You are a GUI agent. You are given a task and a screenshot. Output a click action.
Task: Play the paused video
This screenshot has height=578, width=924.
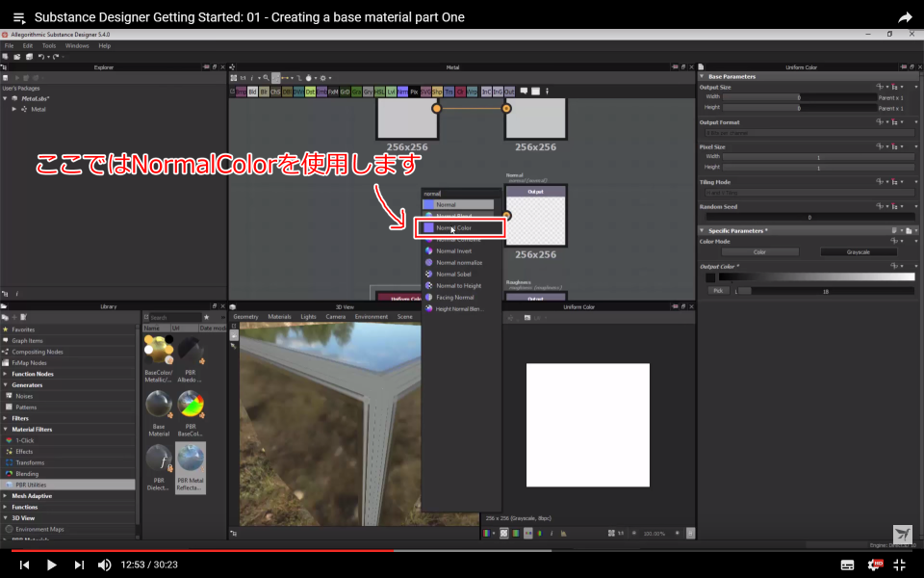[x=51, y=565]
